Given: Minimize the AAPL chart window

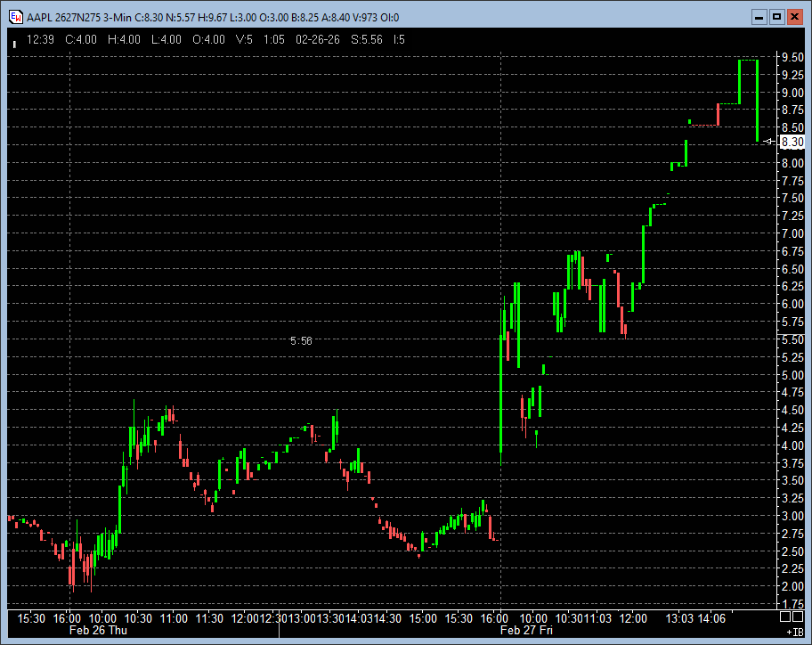Looking at the screenshot, I should click(x=758, y=17).
